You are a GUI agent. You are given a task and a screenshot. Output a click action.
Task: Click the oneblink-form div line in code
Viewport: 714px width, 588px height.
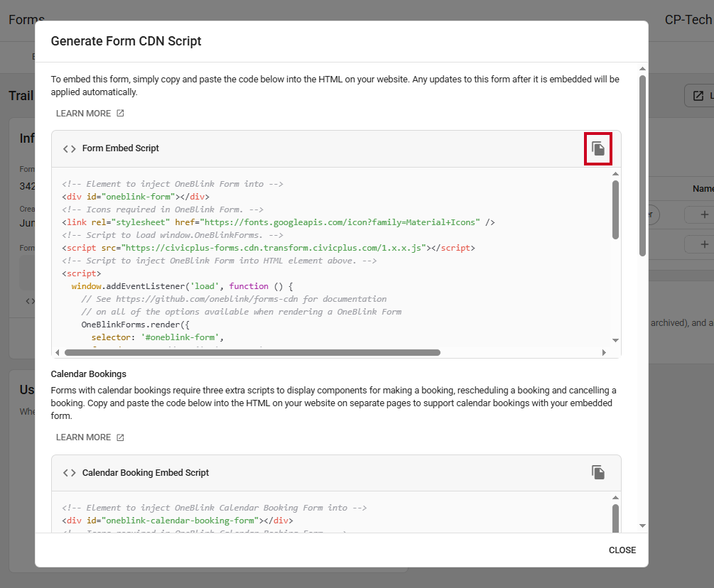coord(136,197)
